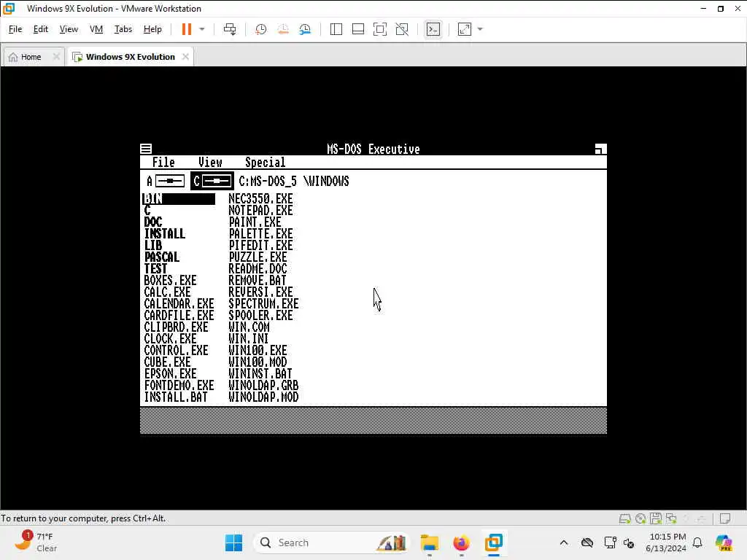Open Special menu in MS-DOS Executive
The image size is (747, 560).
(x=266, y=163)
